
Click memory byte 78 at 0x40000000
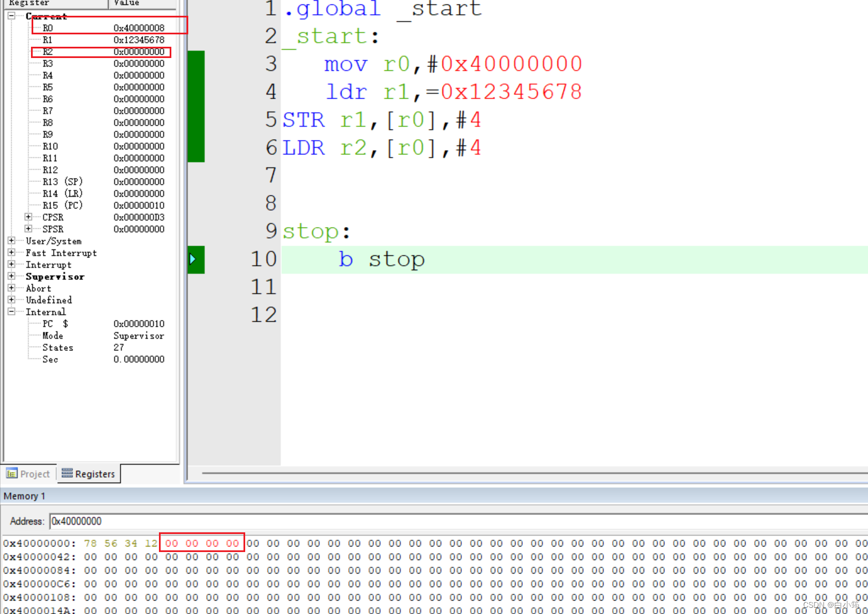(x=90, y=544)
